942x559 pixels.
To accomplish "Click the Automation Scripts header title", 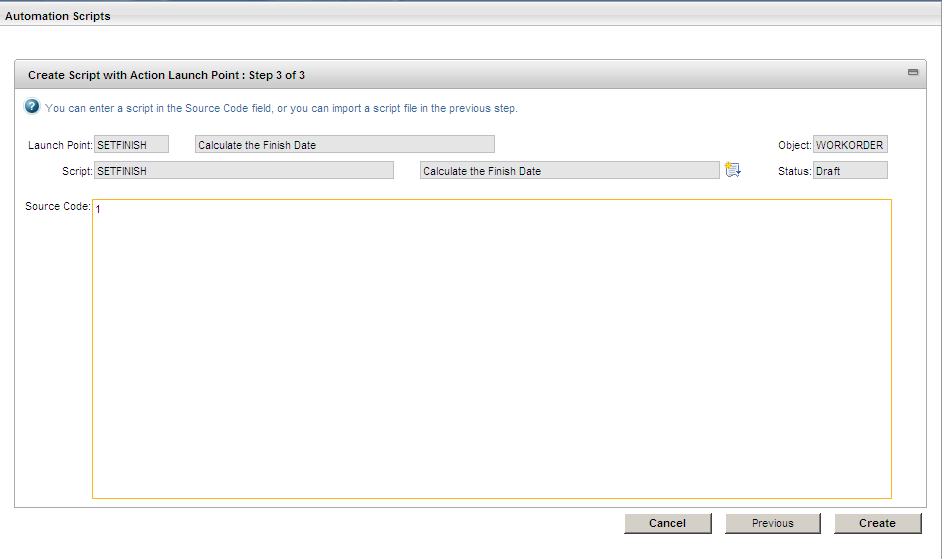I will (x=58, y=17).
